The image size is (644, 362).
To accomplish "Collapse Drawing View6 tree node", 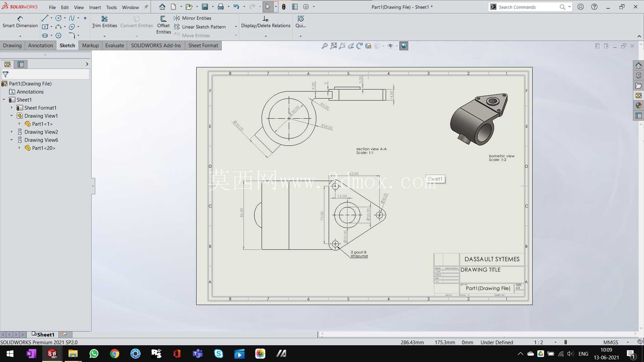I will click(12, 140).
